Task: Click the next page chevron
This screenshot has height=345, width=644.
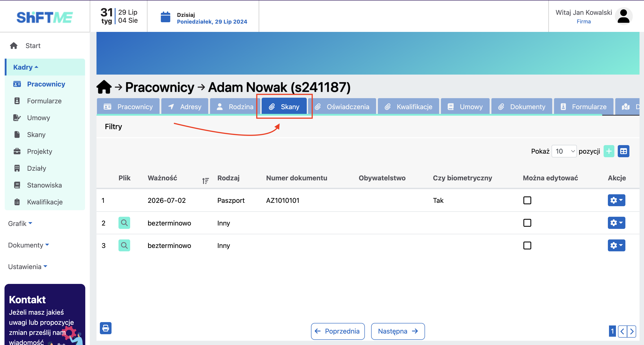Action: tap(631, 331)
